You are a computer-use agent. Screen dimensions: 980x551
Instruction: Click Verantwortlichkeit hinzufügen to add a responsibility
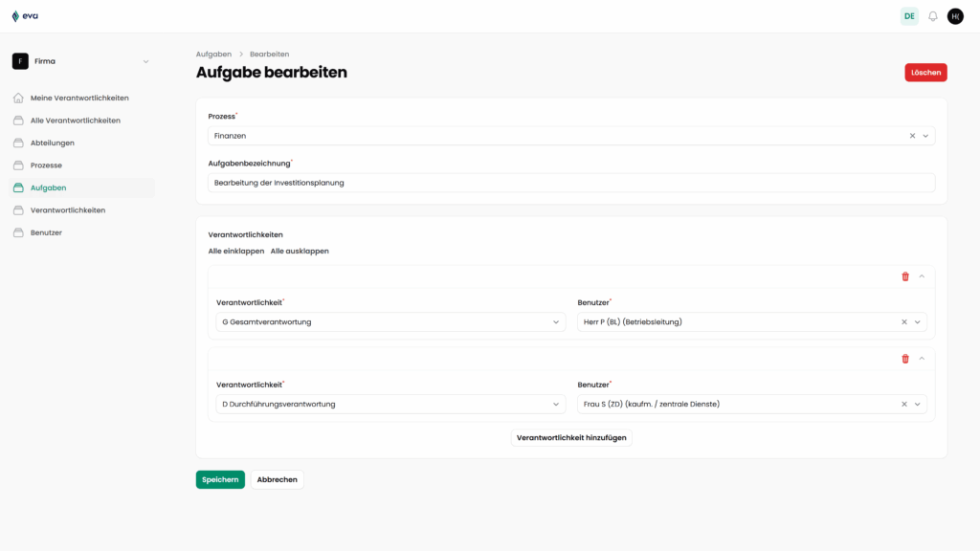coord(570,437)
